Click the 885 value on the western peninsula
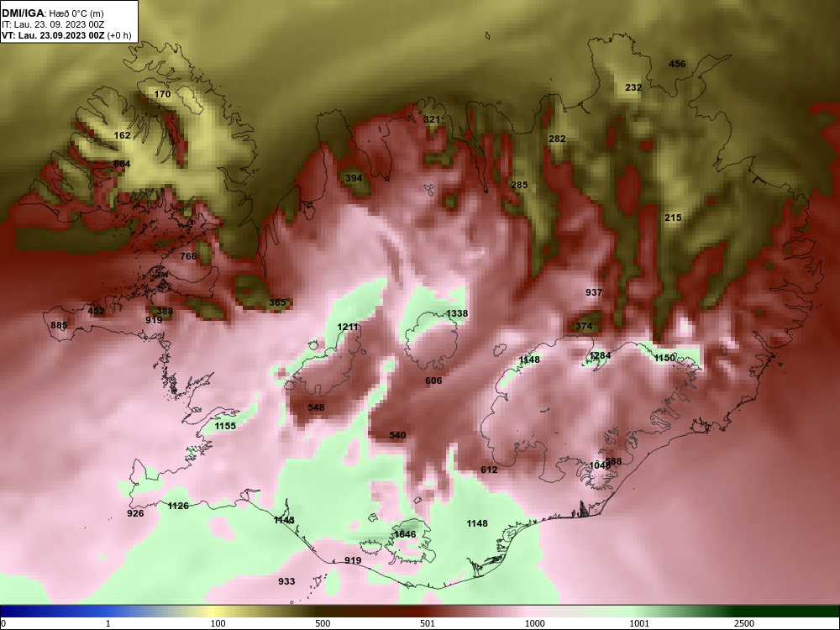The image size is (840, 630). pyautogui.click(x=59, y=326)
